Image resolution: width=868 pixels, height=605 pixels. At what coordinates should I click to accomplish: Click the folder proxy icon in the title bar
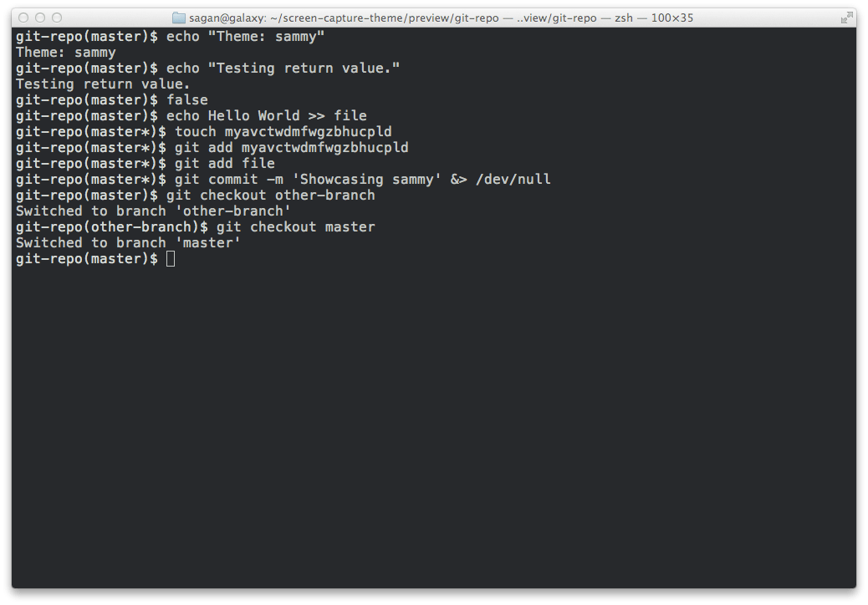click(178, 17)
